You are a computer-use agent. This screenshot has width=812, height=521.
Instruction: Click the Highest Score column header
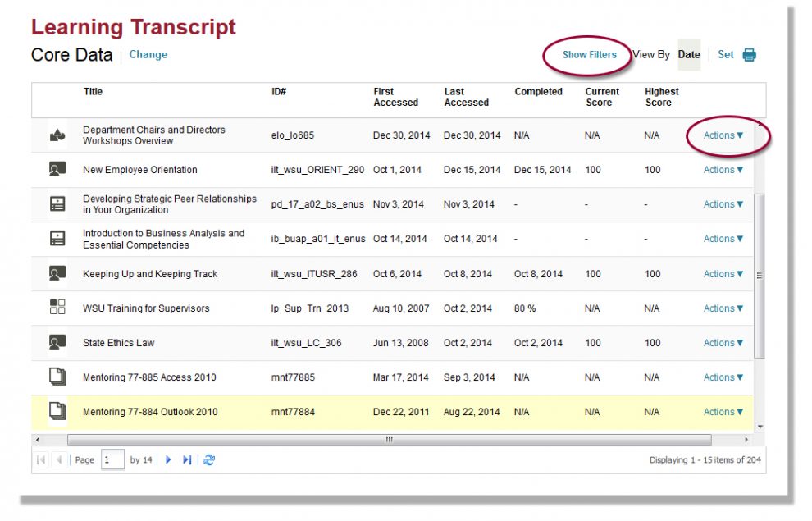(x=661, y=96)
